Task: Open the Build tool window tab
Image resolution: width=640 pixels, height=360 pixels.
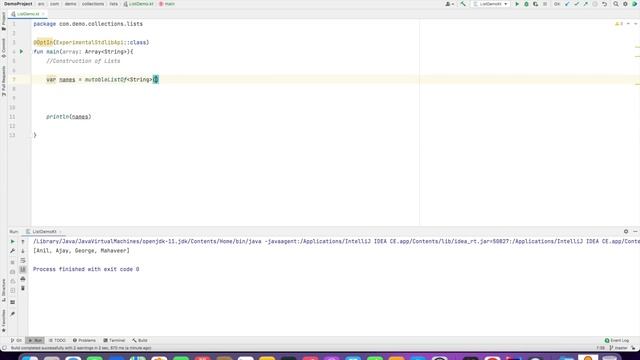Action: point(140,340)
